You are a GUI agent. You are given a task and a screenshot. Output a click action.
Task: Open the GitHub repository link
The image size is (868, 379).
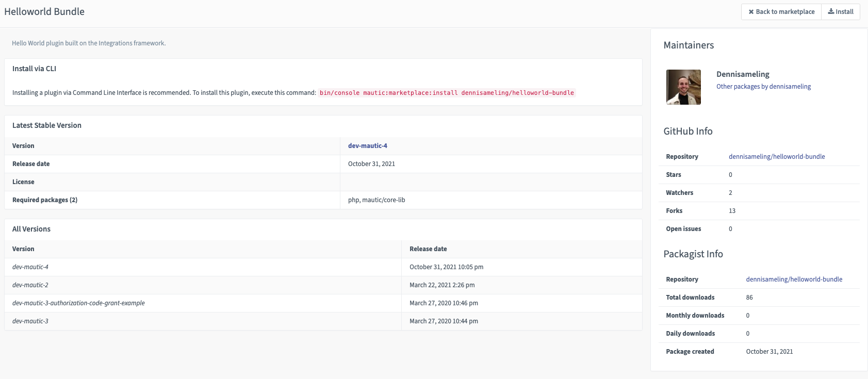pos(776,157)
